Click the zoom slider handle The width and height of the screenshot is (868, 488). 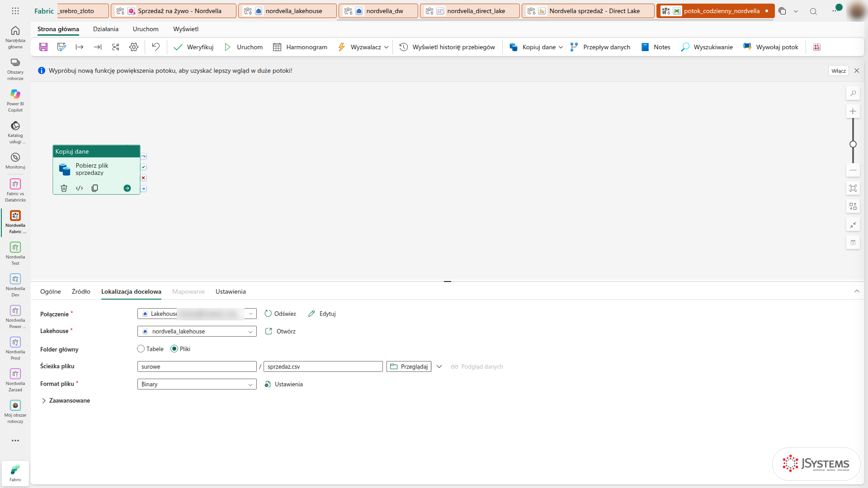(x=853, y=144)
